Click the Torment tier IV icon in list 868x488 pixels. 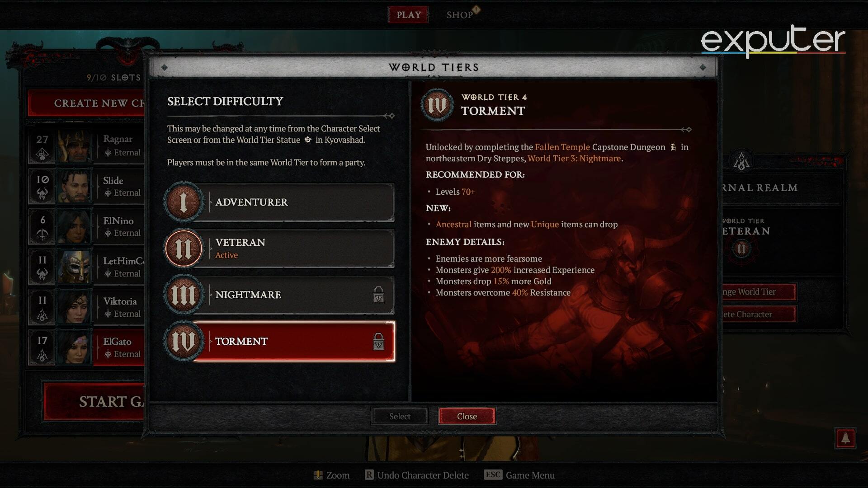tap(184, 341)
